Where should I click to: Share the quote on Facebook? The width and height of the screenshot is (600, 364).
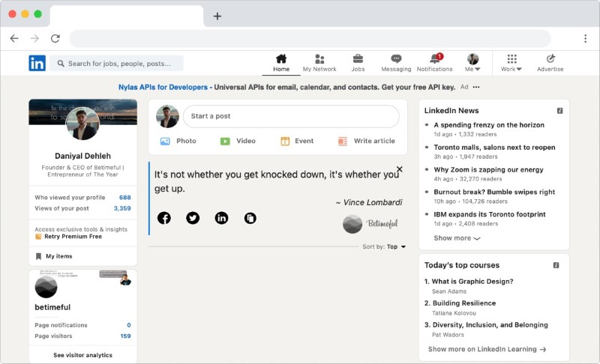tap(164, 218)
